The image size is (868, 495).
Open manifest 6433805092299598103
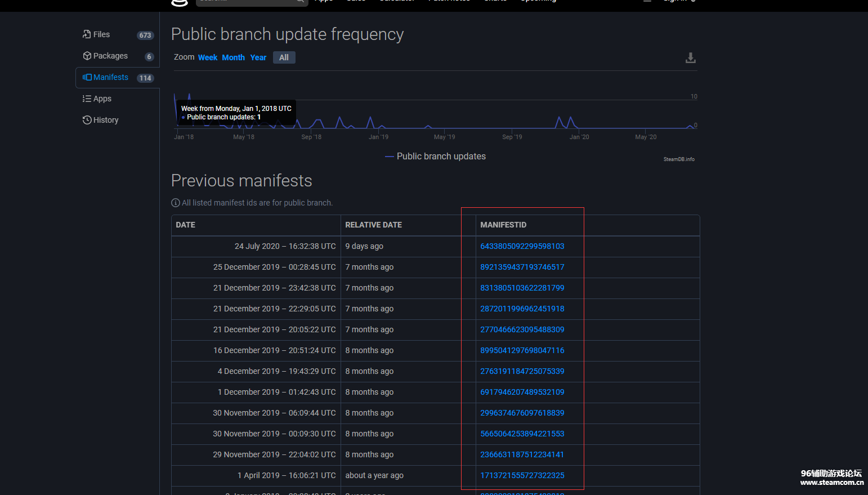522,246
